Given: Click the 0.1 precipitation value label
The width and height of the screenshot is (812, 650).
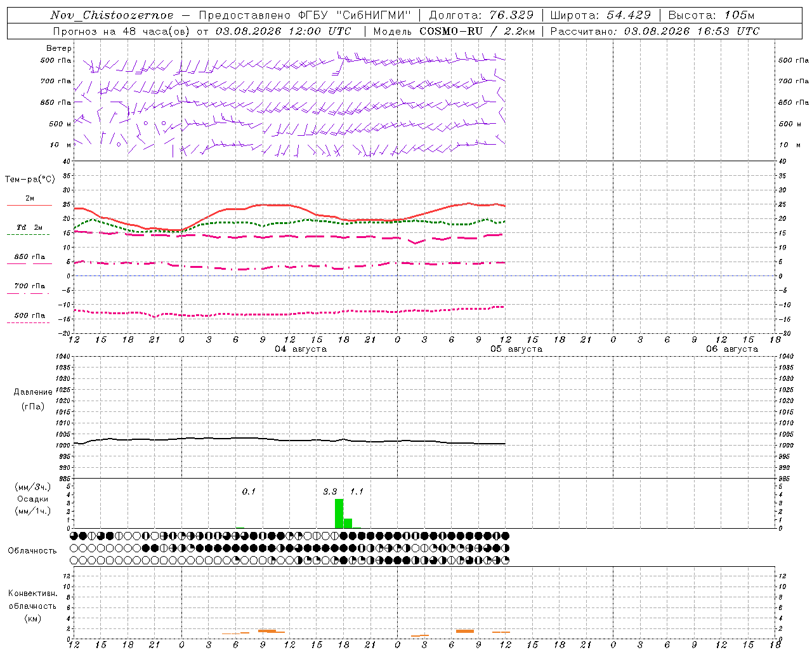Looking at the screenshot, I should [x=249, y=491].
